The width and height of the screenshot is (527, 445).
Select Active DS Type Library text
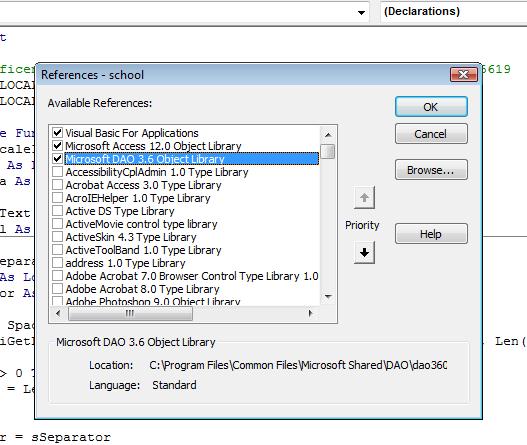click(120, 211)
